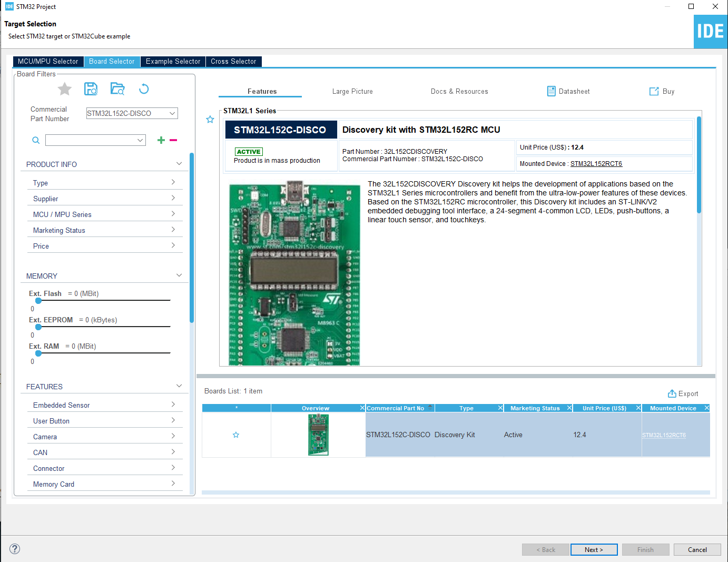Add a new search filter with the plus icon
This screenshot has width=728, height=562.
point(161,140)
